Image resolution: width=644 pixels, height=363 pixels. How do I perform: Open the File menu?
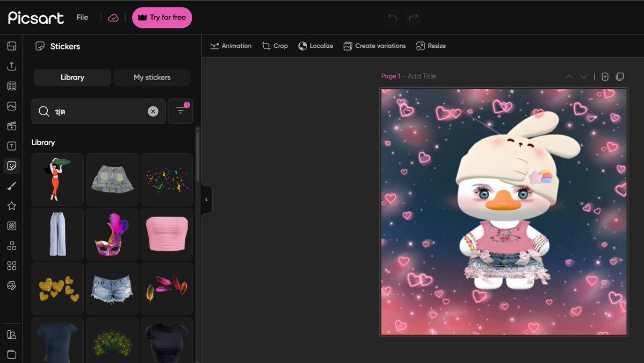point(82,17)
